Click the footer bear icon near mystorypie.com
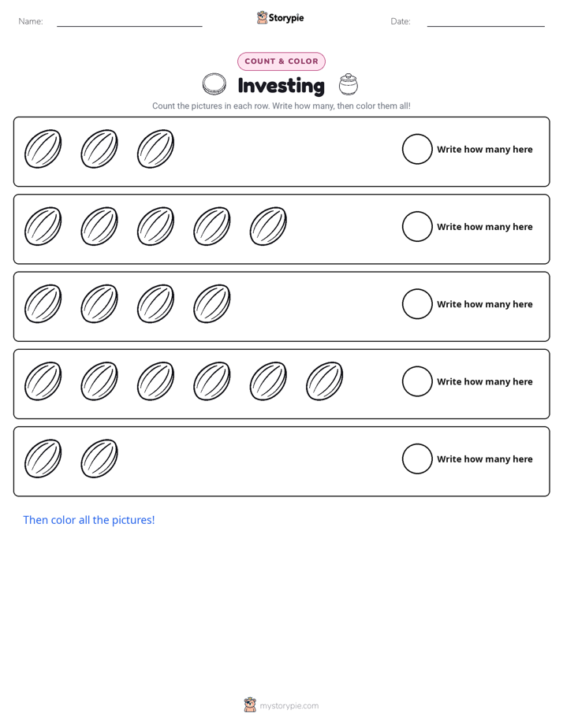 250,705
